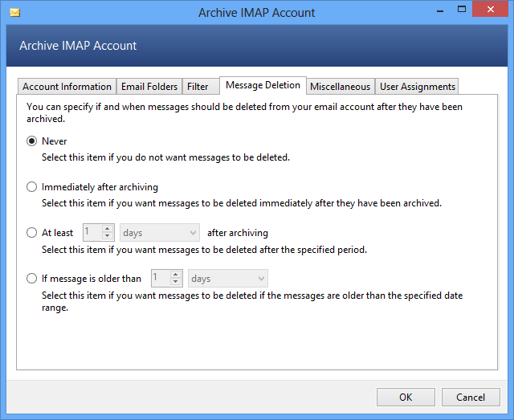Open the Email Folders tab

[149, 87]
